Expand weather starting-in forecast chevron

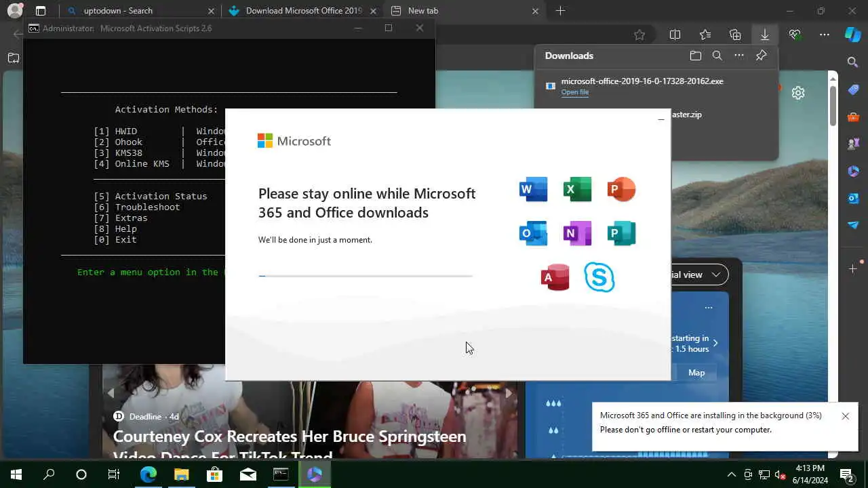click(x=715, y=343)
